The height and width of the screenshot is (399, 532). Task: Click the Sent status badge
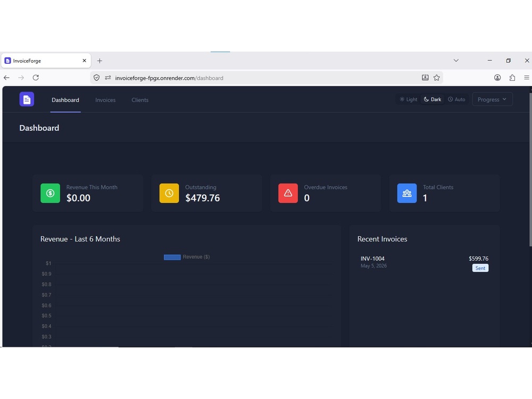[480, 268]
